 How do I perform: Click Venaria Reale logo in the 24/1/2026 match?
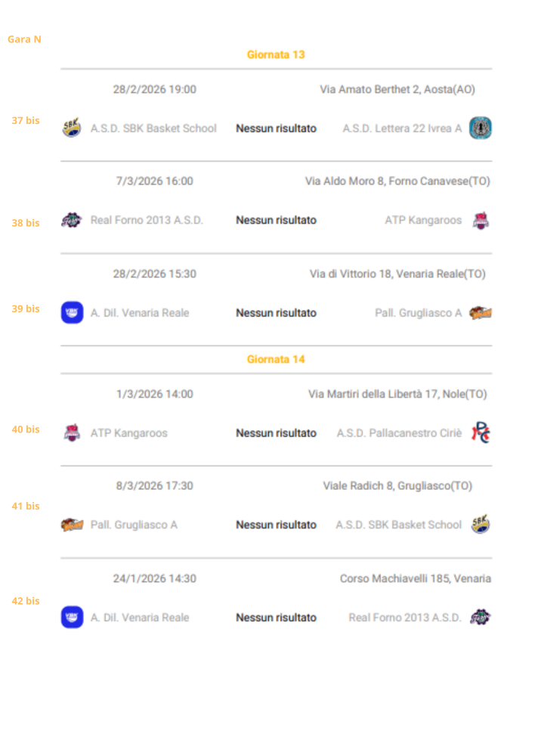click(72, 618)
